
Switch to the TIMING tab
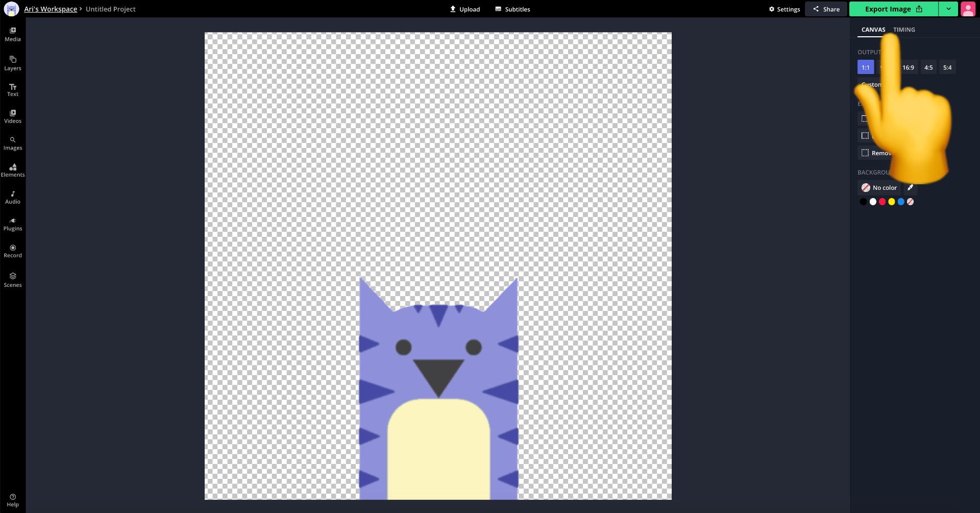click(904, 30)
